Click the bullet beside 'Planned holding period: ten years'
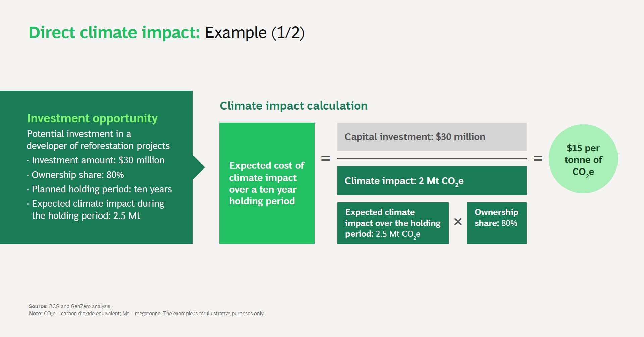 coord(28,190)
